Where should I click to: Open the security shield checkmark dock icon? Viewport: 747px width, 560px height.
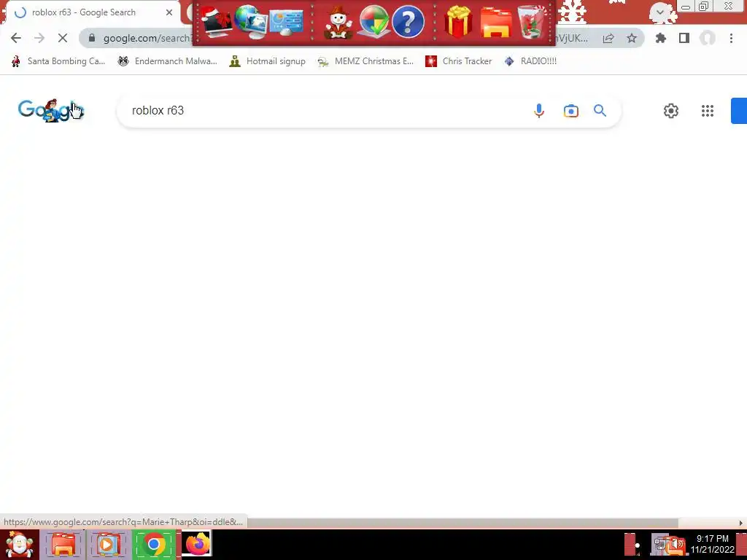(373, 21)
